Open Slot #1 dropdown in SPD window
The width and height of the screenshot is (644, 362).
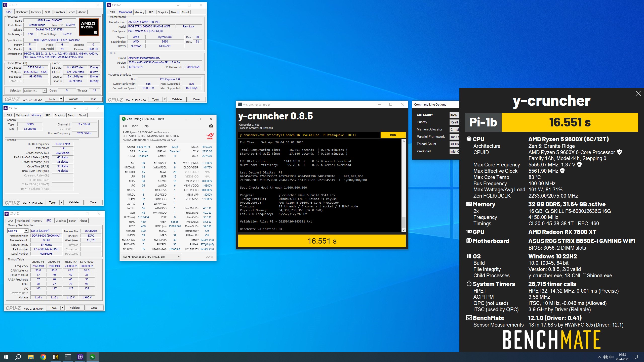18,231
